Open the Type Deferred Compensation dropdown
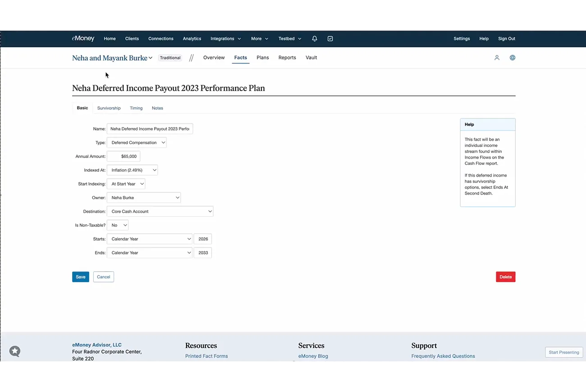586x392 pixels. tap(137, 143)
